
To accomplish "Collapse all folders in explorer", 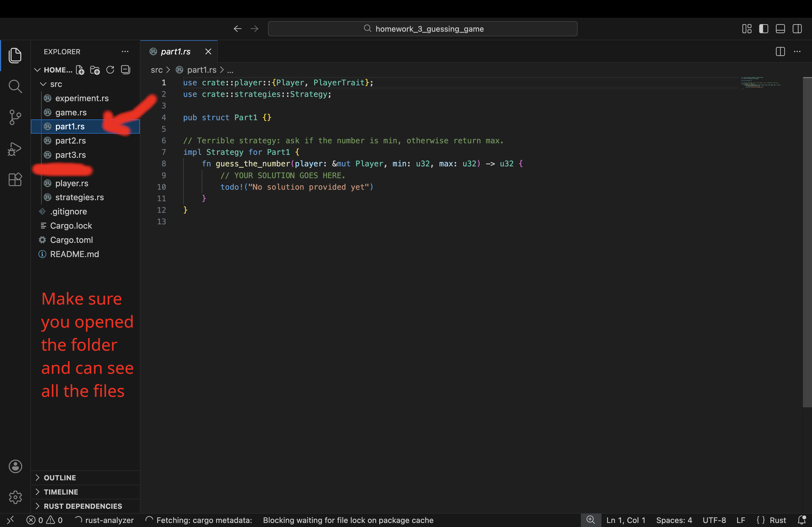I will click(x=126, y=70).
